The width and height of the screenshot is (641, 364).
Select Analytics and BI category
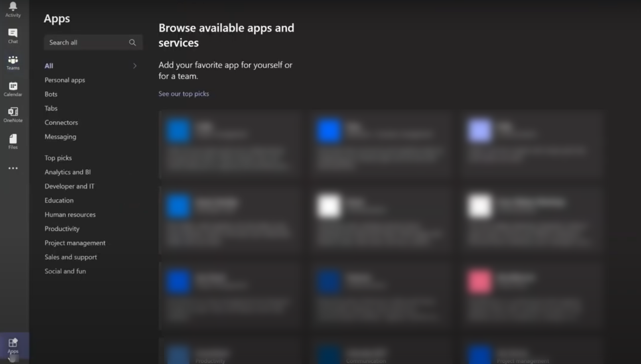click(x=67, y=172)
